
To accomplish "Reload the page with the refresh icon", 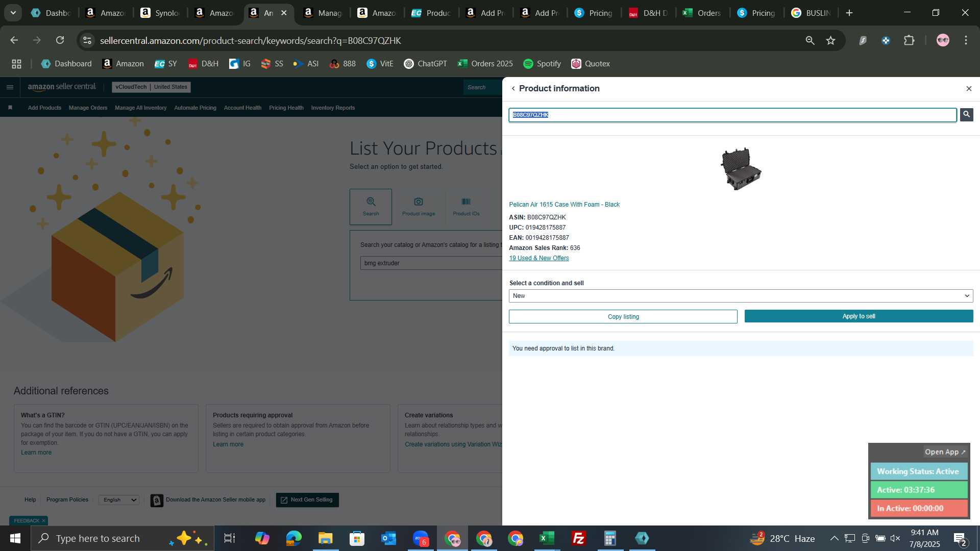I will pos(60,40).
